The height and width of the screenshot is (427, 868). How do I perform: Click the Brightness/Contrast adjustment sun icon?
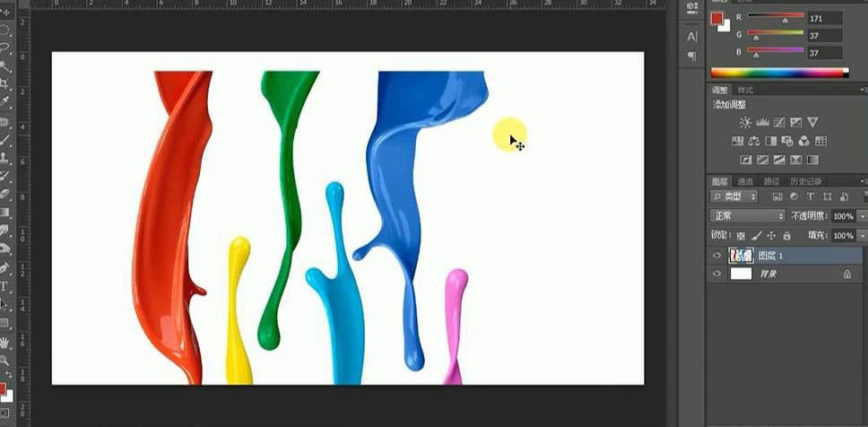(x=745, y=122)
